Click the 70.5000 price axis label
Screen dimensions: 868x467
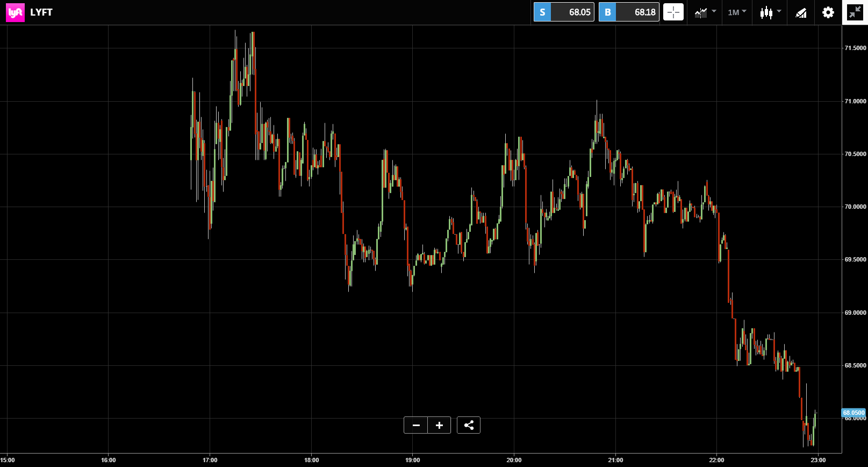tap(855, 154)
